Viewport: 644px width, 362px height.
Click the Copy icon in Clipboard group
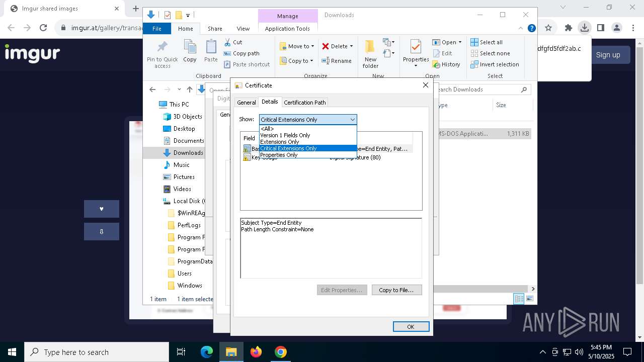pos(190,47)
